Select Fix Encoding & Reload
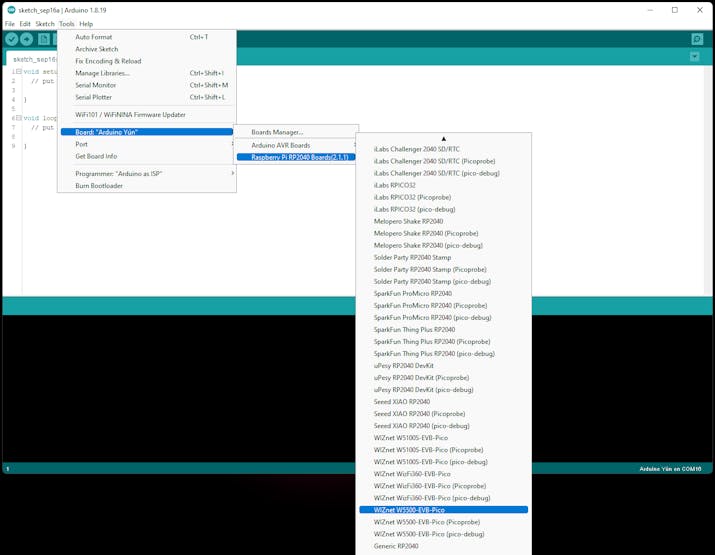This screenshot has width=715, height=555. [146, 61]
